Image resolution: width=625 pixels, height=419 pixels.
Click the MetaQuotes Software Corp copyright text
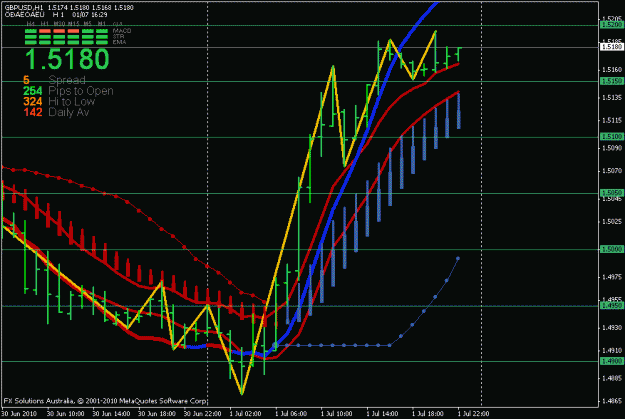point(106,401)
